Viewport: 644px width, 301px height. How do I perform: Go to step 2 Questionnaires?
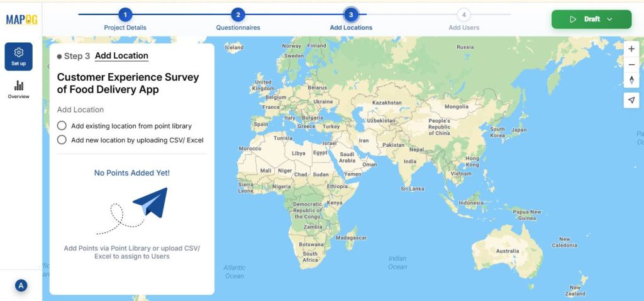tap(238, 14)
